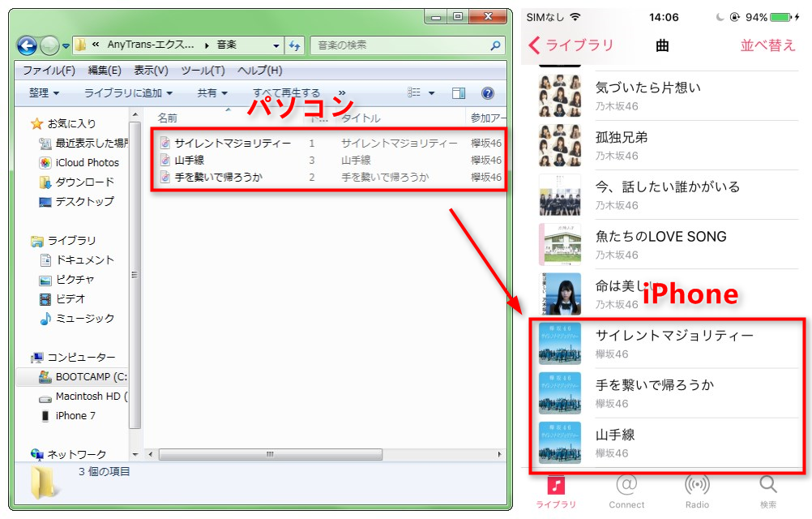Open the 編集(E) menu

coord(104,71)
